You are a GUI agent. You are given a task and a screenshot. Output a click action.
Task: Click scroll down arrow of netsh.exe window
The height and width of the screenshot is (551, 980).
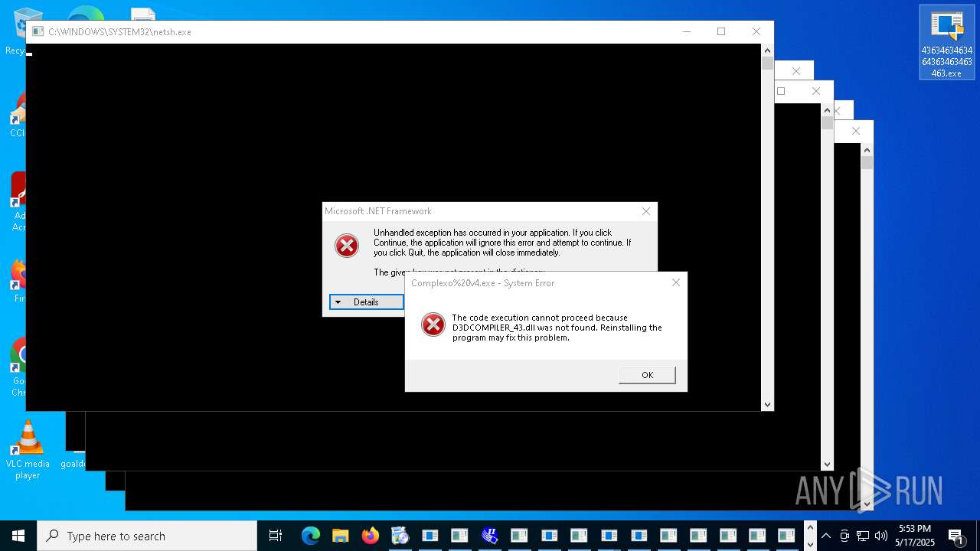(767, 405)
